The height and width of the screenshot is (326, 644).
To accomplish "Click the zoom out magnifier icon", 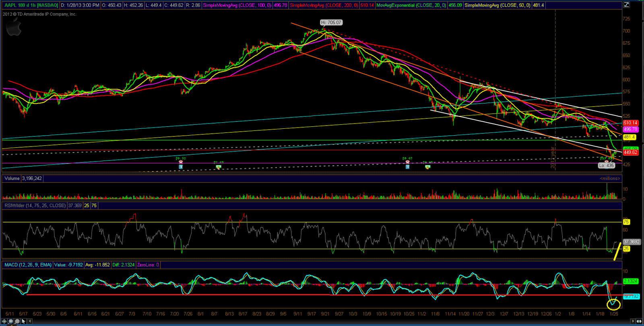I will 17,321.
